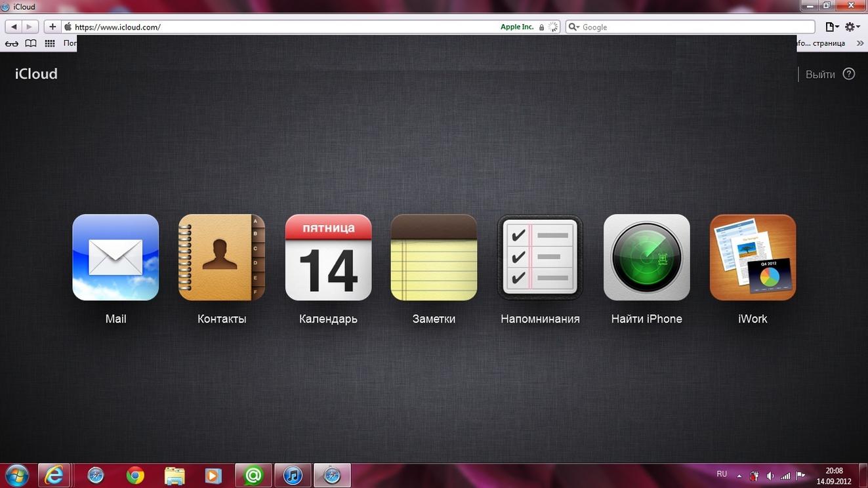Open the Action Center flag icon
Viewport: 868px width, 488px height.
[x=800, y=476]
